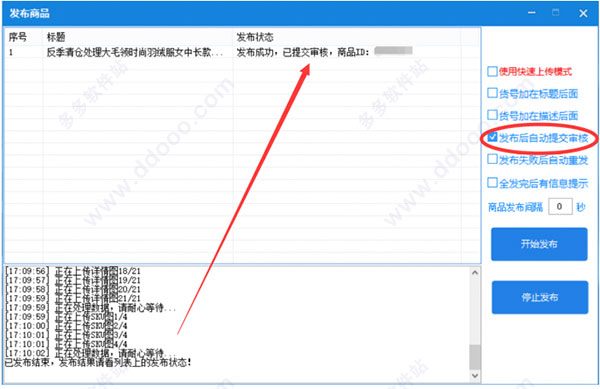Enable 使用快速上传模式 checkbox
The image size is (600, 389).
tap(492, 72)
